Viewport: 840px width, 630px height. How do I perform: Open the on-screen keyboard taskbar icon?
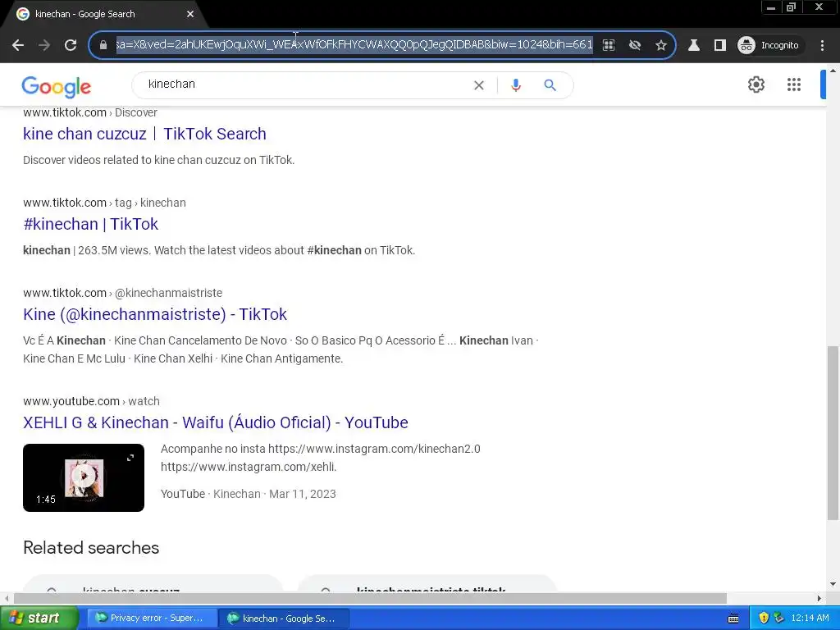tap(733, 619)
